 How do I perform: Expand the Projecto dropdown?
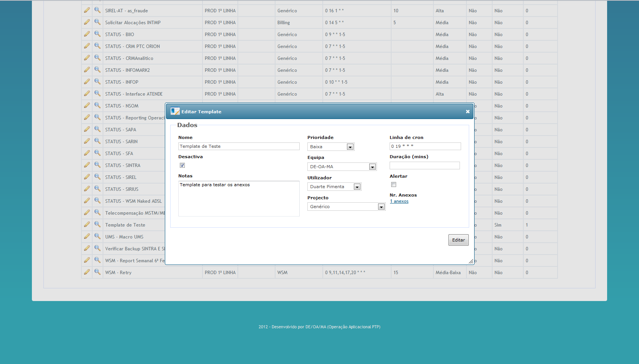[346, 207]
